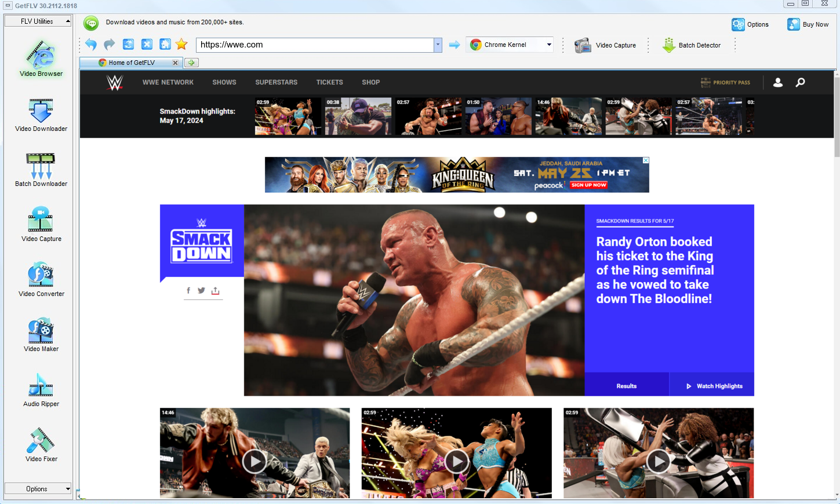Open the Video Browser tool
Screen dimensions: 840x504
[x=41, y=58]
